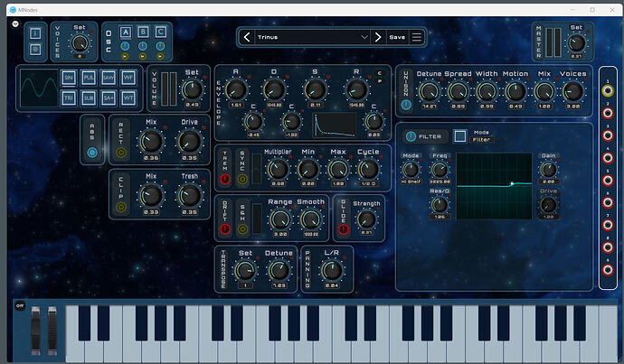Open the hamburger preset menu
The height and width of the screenshot is (364, 624).
[x=417, y=37]
